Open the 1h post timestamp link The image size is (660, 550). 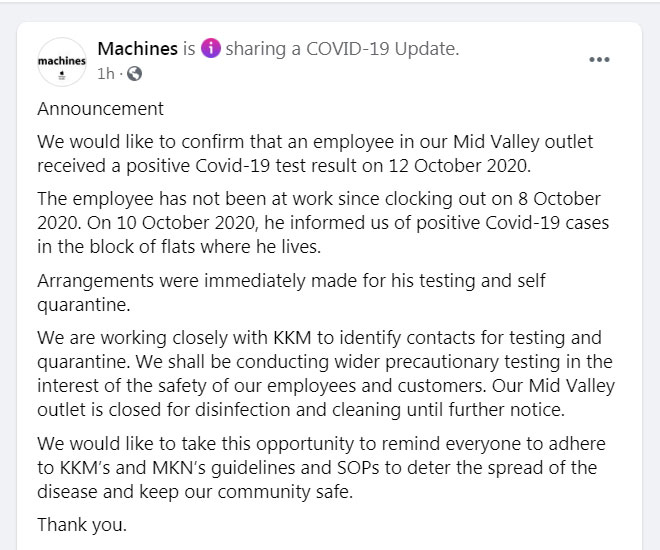(x=106, y=74)
